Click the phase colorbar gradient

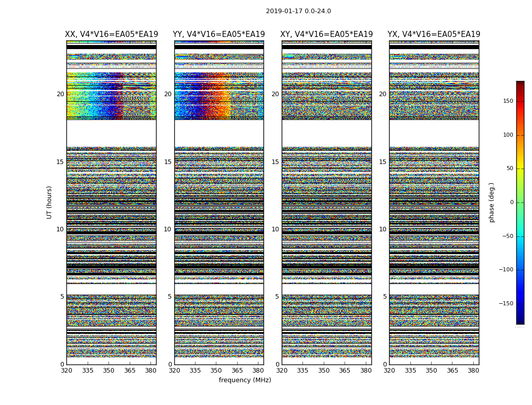click(x=520, y=202)
